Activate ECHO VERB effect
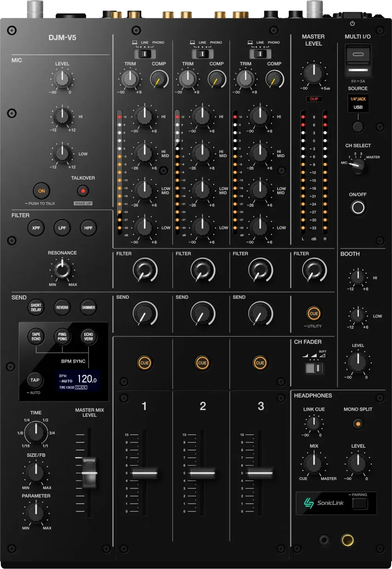This screenshot has width=392, height=569. pyautogui.click(x=89, y=336)
